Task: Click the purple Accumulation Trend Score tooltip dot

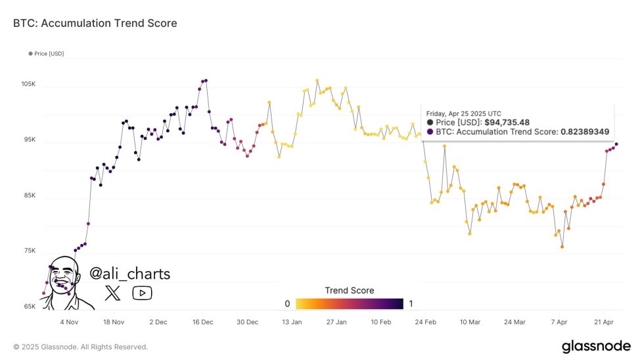Action: click(430, 132)
